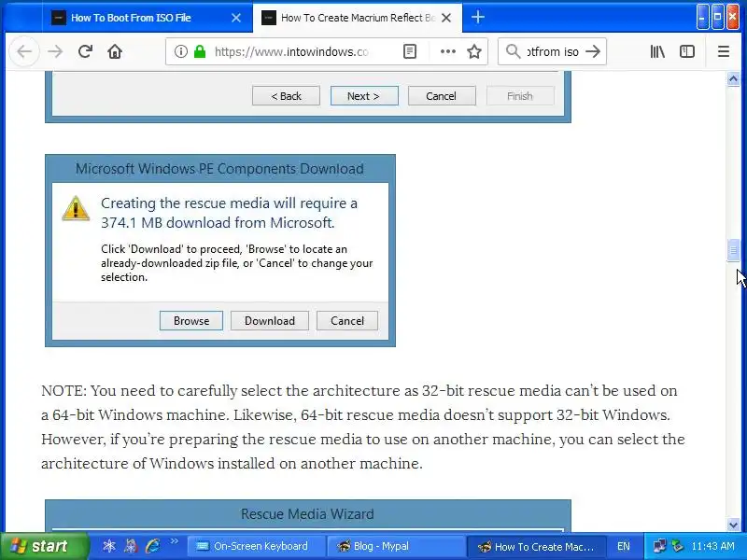Open a new tab with plus
Screen dimensions: 747x560
click(477, 18)
